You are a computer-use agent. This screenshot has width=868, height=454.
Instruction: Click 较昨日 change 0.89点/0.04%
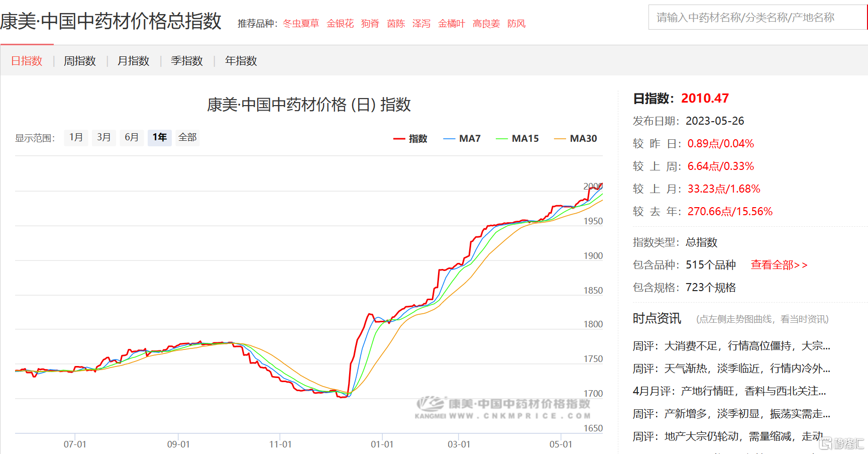pyautogui.click(x=721, y=144)
